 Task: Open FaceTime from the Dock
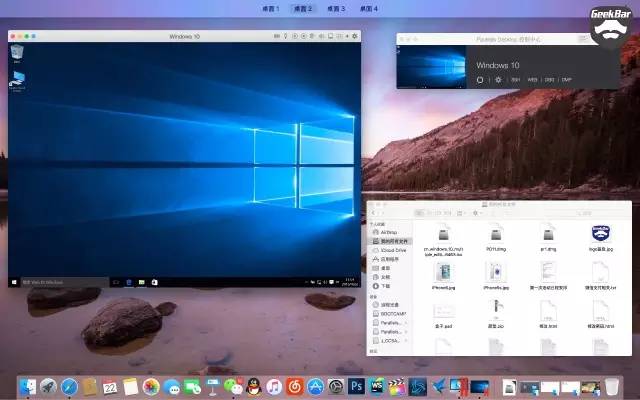[192, 387]
